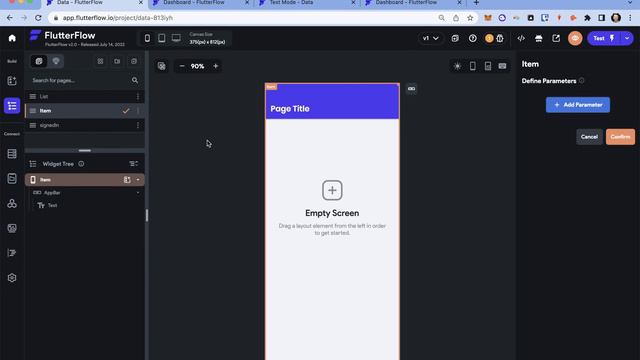The image size is (640, 360).
Task: Select Item root in Widget Tree
Action: (x=84, y=180)
